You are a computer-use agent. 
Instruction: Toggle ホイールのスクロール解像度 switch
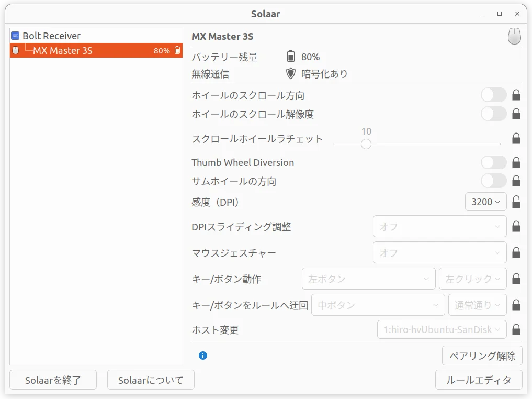[x=494, y=114]
